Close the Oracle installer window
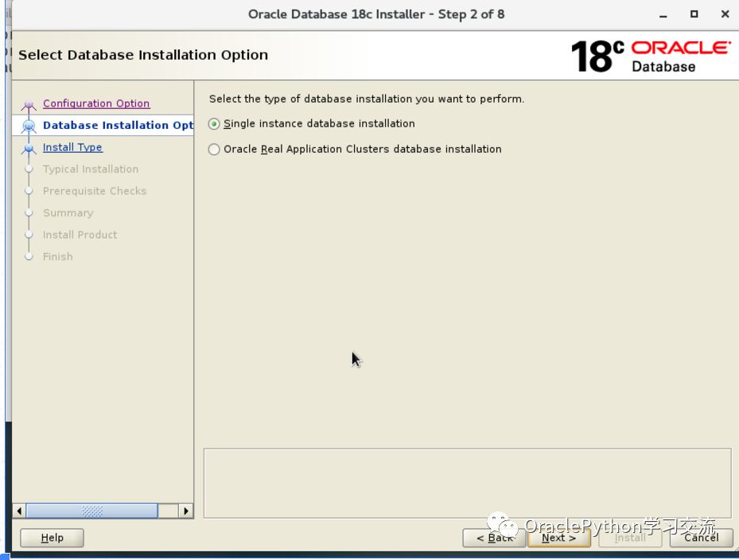This screenshot has width=739, height=560. [x=725, y=14]
